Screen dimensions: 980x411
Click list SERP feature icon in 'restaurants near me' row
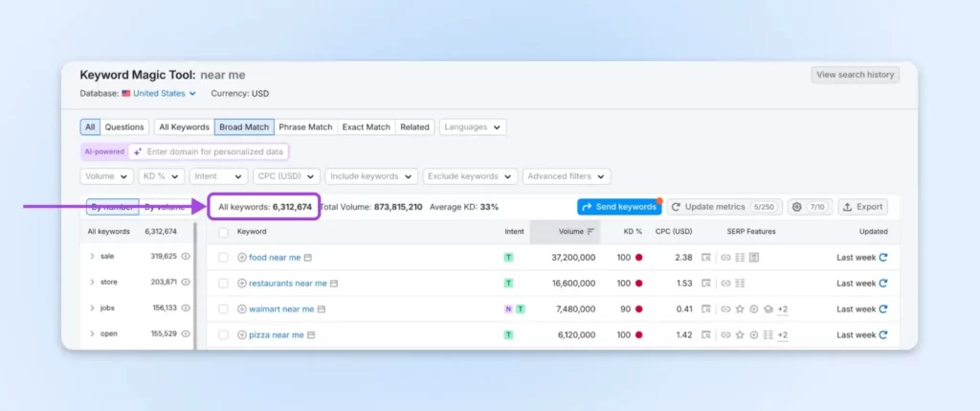pyautogui.click(x=740, y=284)
